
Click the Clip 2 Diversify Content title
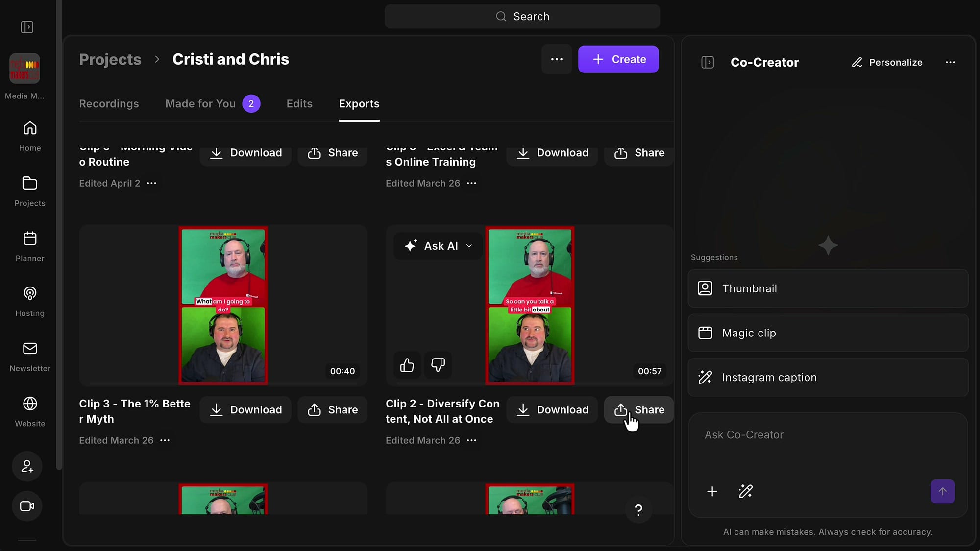coord(442,411)
